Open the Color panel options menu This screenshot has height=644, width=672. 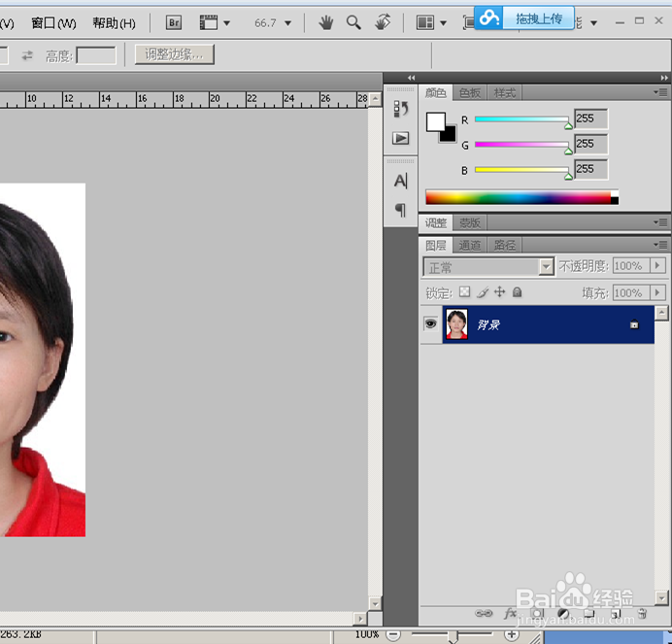[660, 92]
